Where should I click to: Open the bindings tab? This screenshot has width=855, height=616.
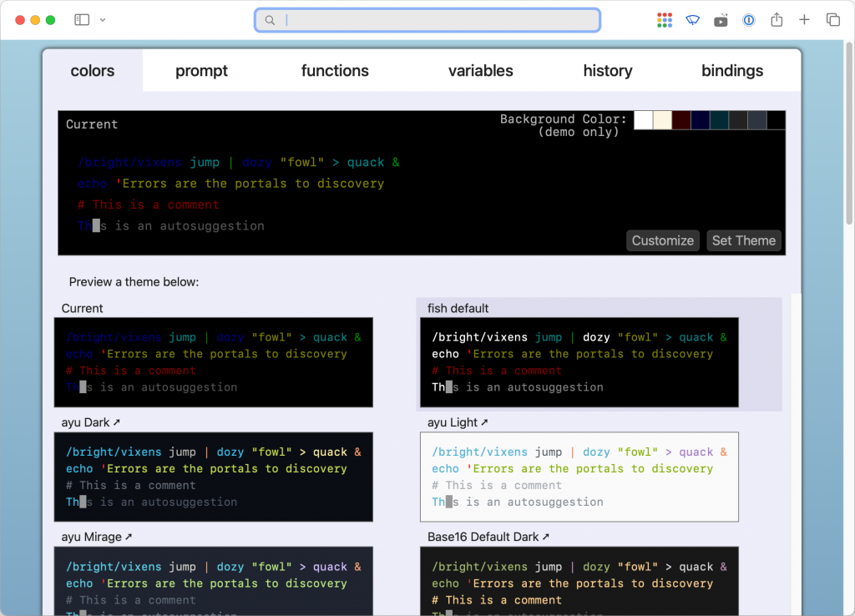point(731,70)
